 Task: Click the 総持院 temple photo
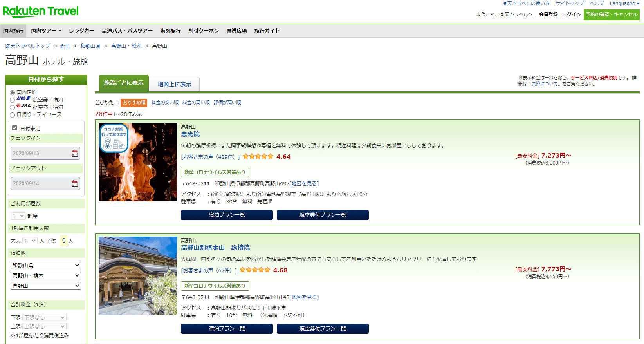[x=138, y=276]
